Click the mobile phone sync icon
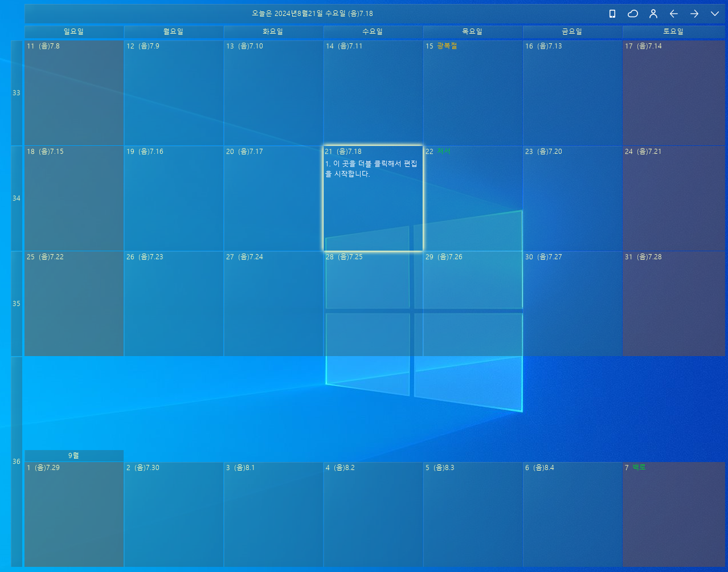This screenshot has width=728, height=572. 612,14
